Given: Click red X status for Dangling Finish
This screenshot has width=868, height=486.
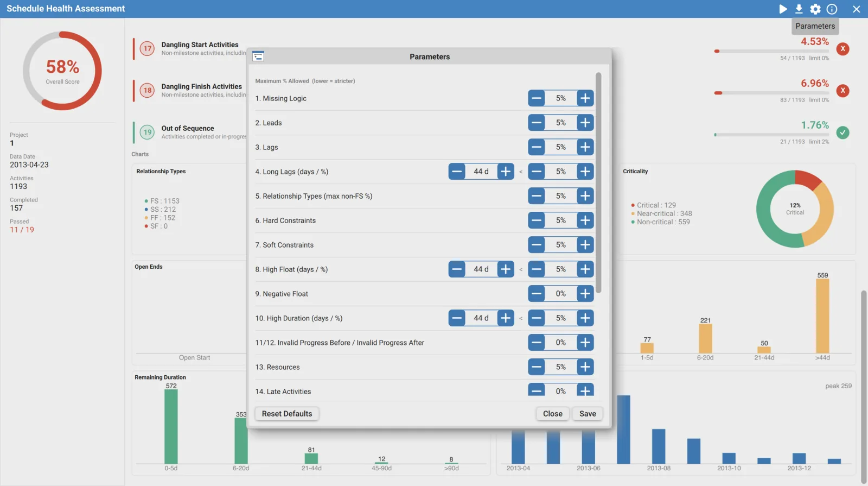Looking at the screenshot, I should pyautogui.click(x=843, y=91).
